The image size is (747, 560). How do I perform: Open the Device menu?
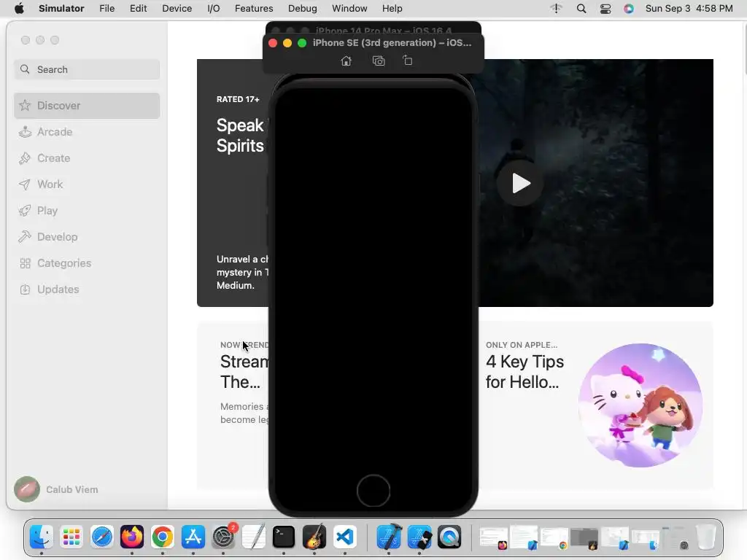click(x=177, y=9)
